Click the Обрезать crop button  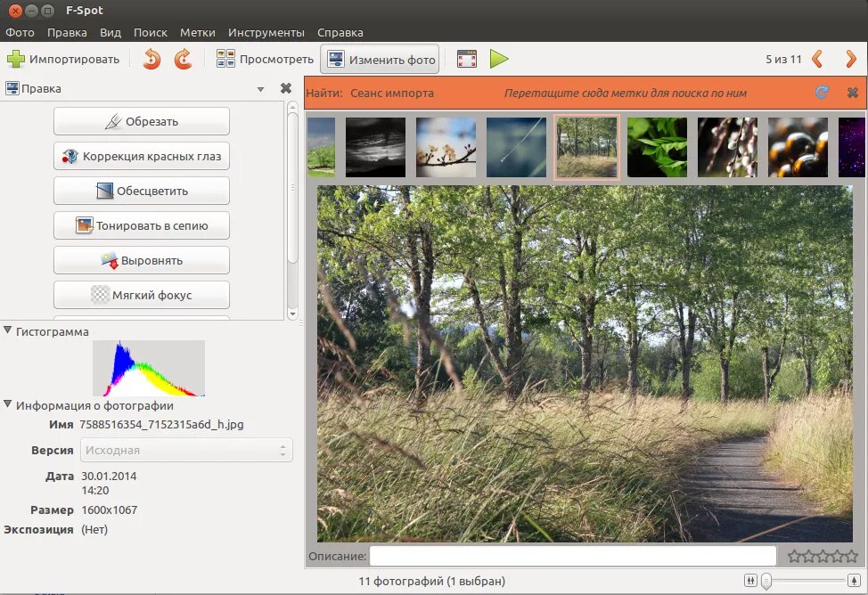pyautogui.click(x=142, y=121)
